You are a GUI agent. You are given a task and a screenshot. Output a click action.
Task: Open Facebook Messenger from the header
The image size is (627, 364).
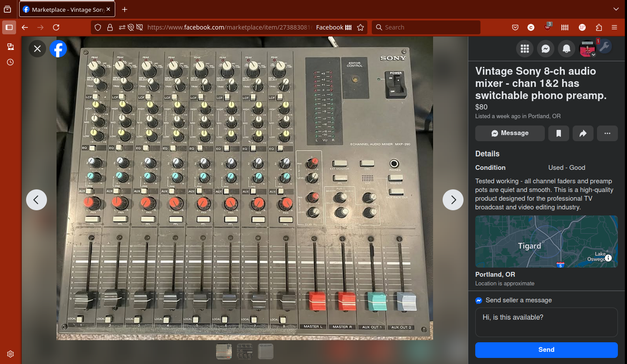[x=546, y=49]
